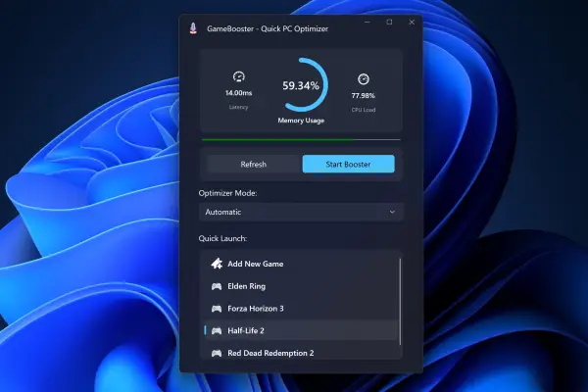Click the Half-Life 2 gamepad icon

coord(217,330)
